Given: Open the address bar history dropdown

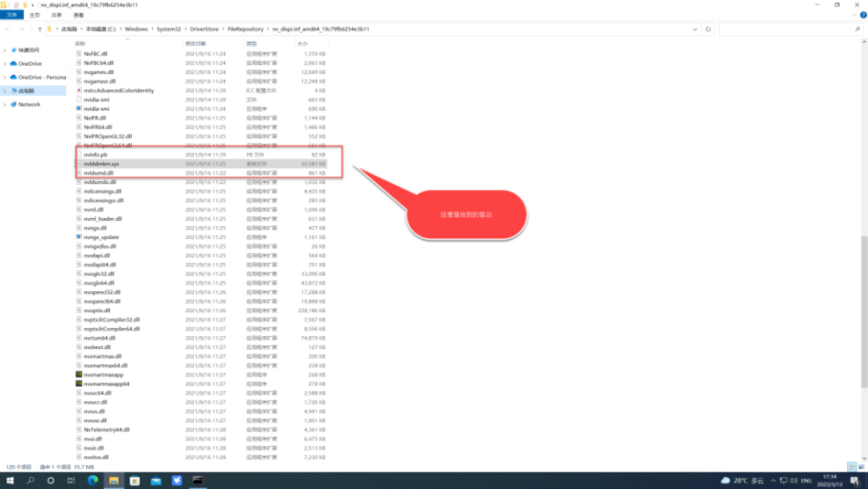Looking at the screenshot, I should click(x=694, y=29).
